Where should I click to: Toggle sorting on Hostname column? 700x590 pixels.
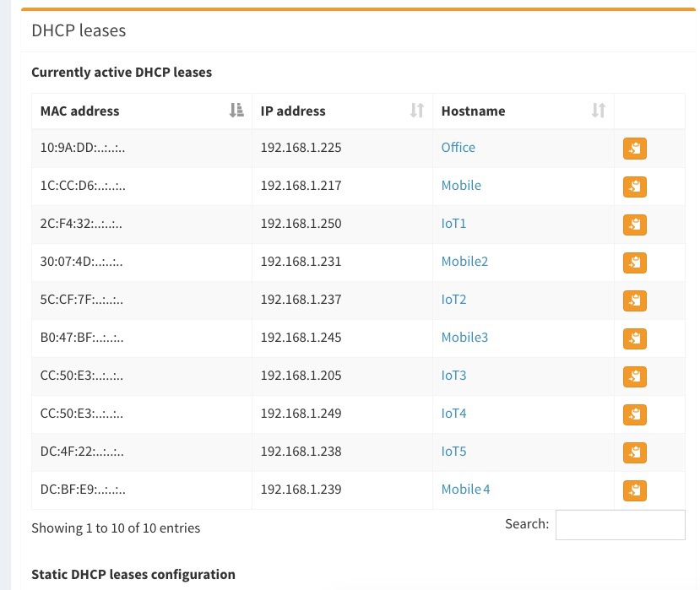pyautogui.click(x=597, y=111)
